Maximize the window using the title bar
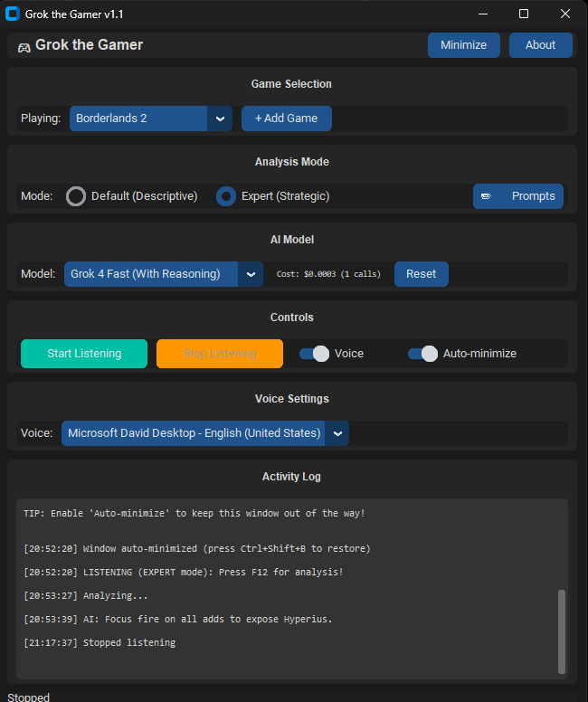Screen dimensions: 588x702 click(524, 14)
